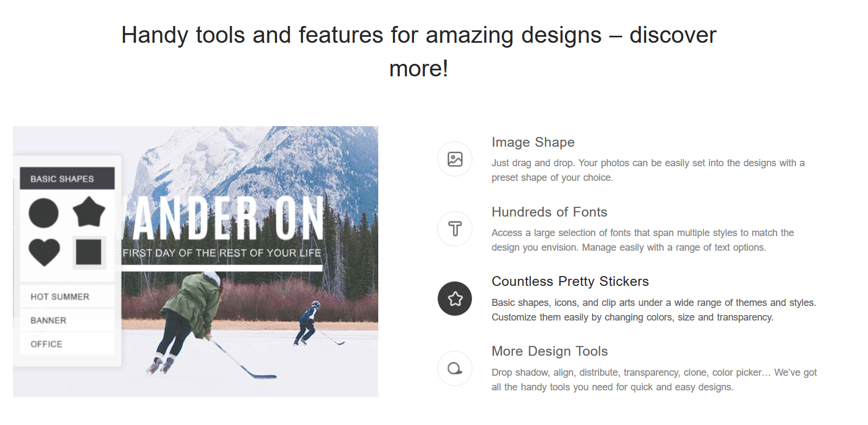The image size is (868, 425).
Task: Click the large WANDER ON title text
Action: tap(227, 218)
